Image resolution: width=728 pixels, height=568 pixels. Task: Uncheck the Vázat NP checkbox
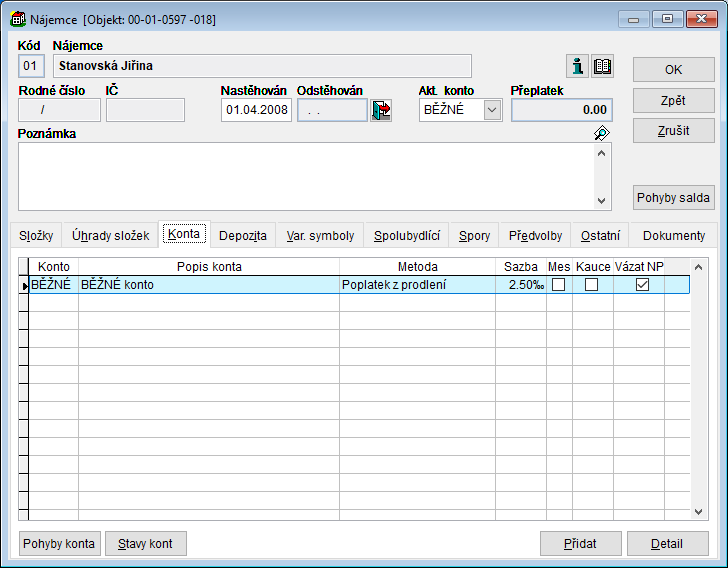pyautogui.click(x=642, y=285)
